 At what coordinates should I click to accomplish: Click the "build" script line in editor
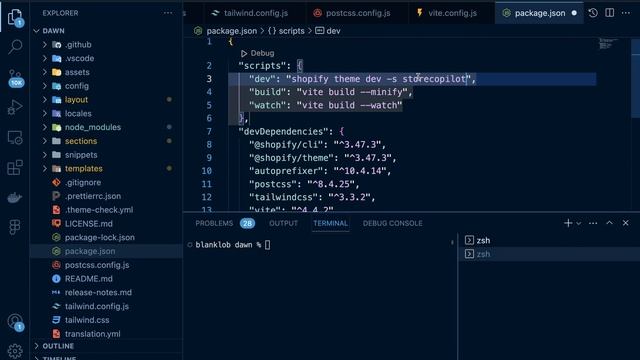click(x=331, y=92)
